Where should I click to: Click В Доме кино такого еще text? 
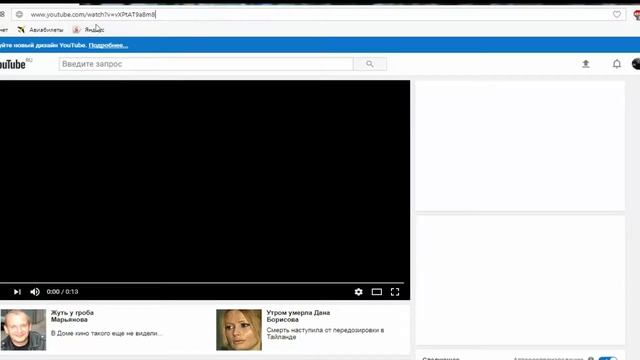tap(106, 333)
